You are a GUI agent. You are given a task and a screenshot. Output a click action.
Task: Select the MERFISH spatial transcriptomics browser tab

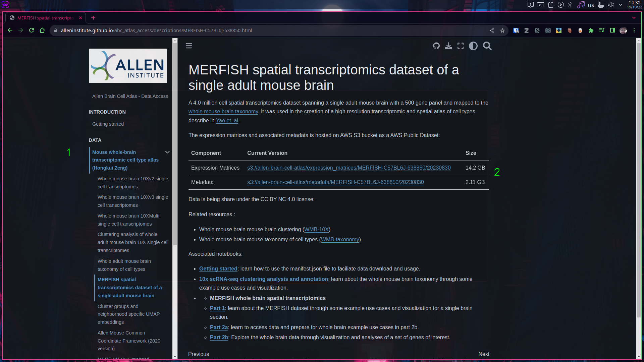pyautogui.click(x=45, y=18)
